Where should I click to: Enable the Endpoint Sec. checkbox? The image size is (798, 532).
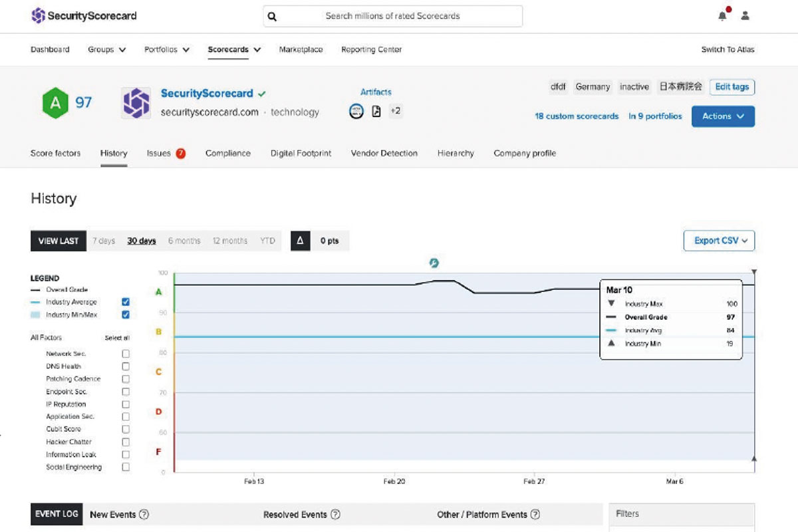pos(126,392)
